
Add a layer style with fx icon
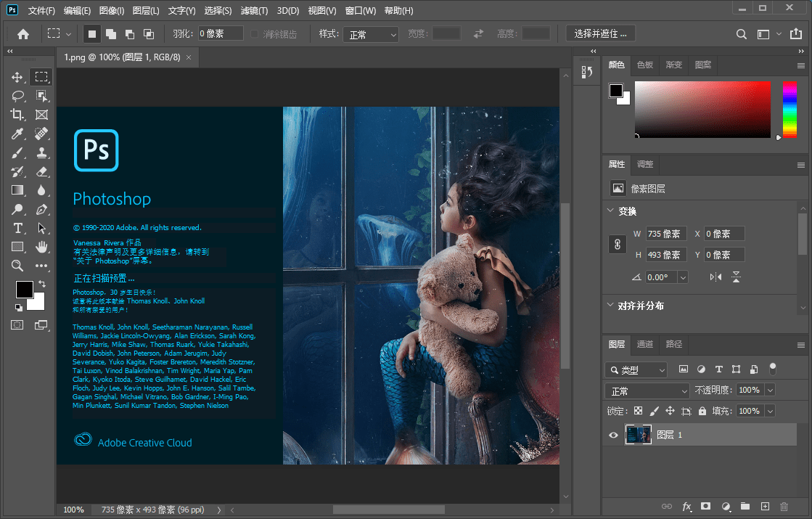(x=686, y=507)
